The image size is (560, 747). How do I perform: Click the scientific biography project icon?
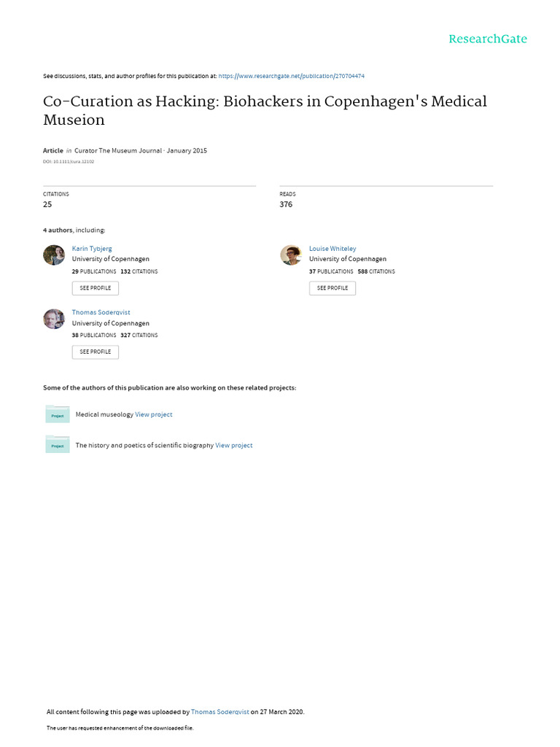(x=58, y=445)
